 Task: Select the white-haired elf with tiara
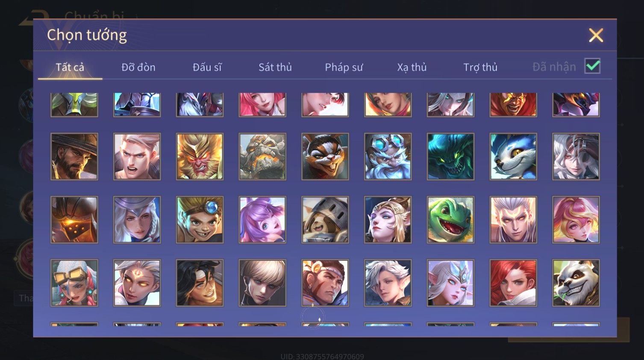tap(450, 283)
